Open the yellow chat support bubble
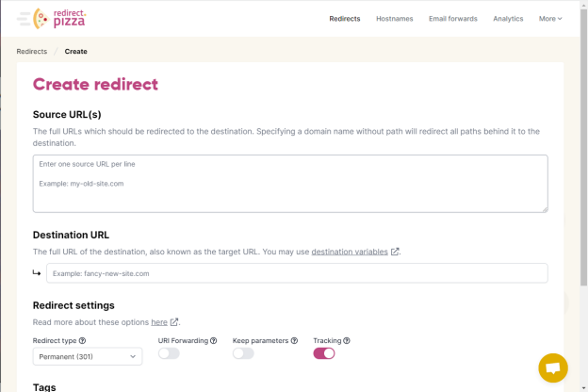The height and width of the screenshot is (392, 588). pos(553,367)
